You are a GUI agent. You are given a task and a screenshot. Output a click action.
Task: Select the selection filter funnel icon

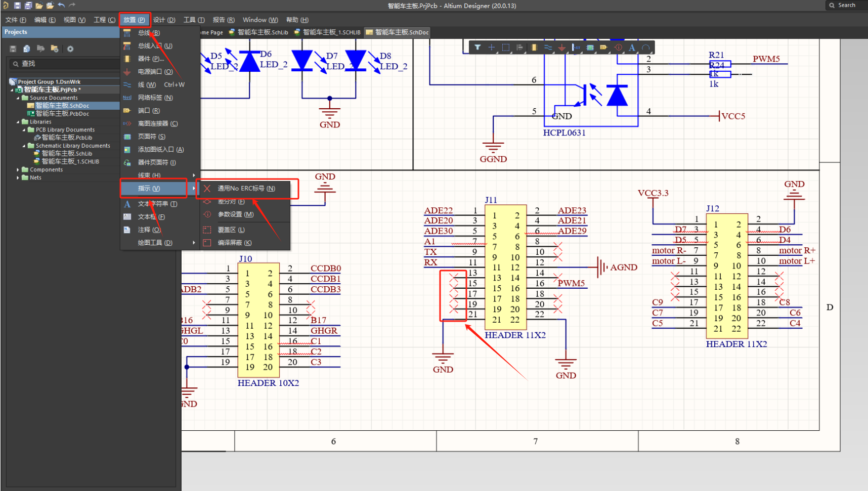(478, 47)
